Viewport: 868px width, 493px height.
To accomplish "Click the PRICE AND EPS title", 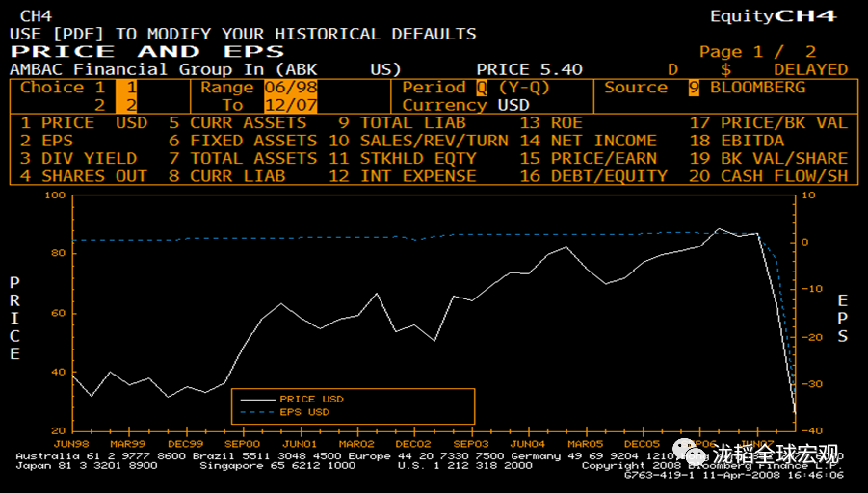I will point(147,52).
